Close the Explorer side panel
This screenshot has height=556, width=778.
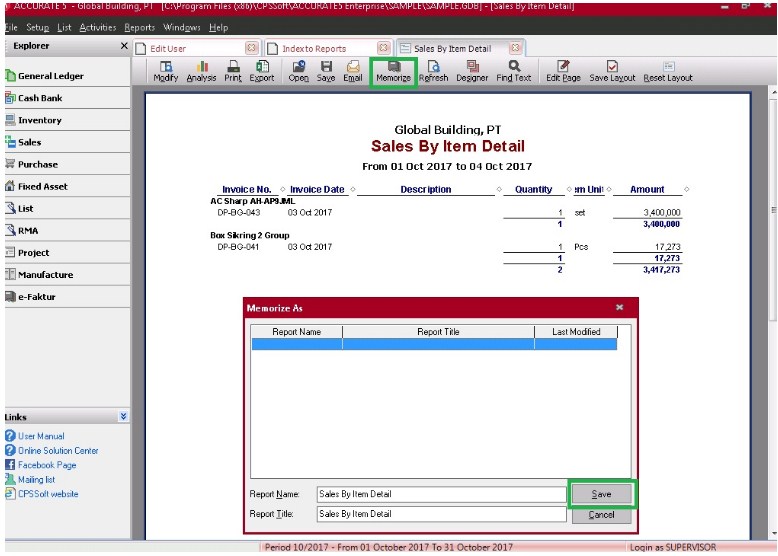(x=124, y=47)
